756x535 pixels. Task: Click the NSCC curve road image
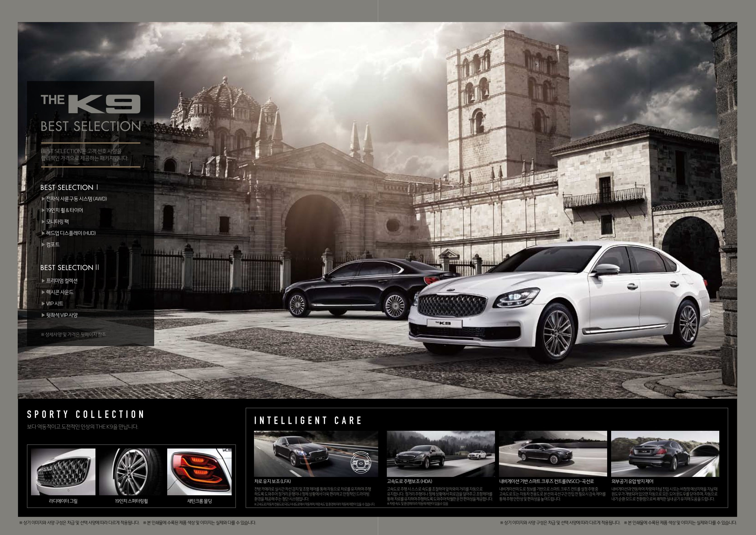(x=553, y=454)
